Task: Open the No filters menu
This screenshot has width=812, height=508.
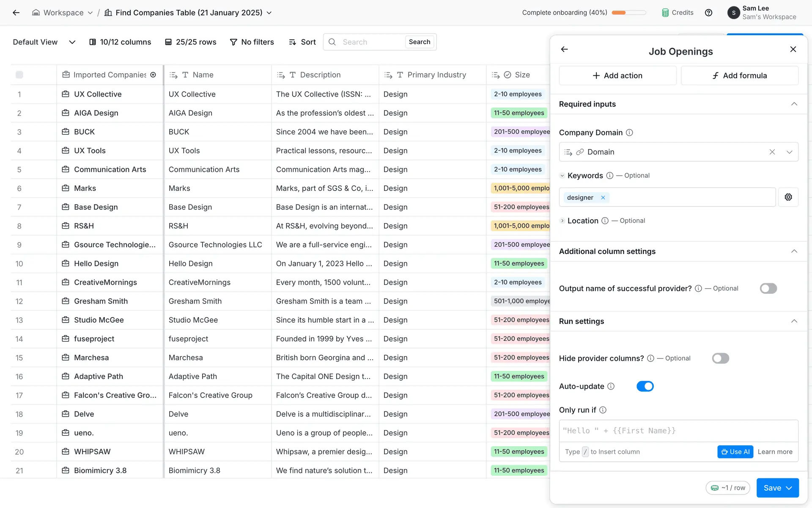Action: (x=252, y=42)
